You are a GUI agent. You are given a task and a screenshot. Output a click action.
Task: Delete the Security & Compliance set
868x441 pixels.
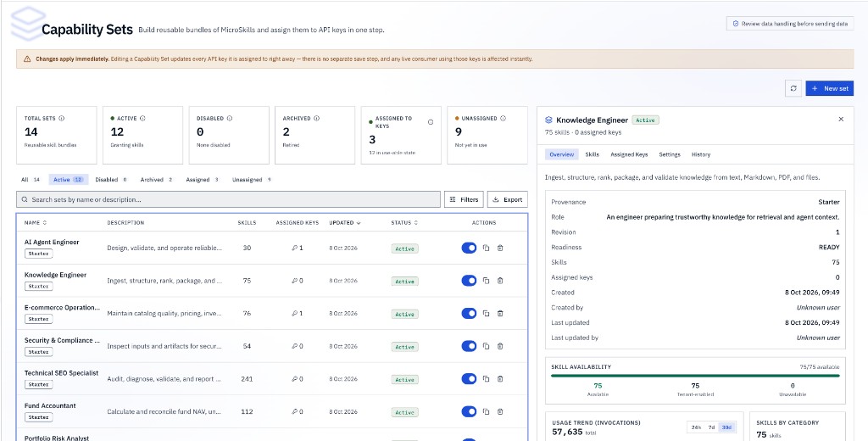[x=500, y=346]
